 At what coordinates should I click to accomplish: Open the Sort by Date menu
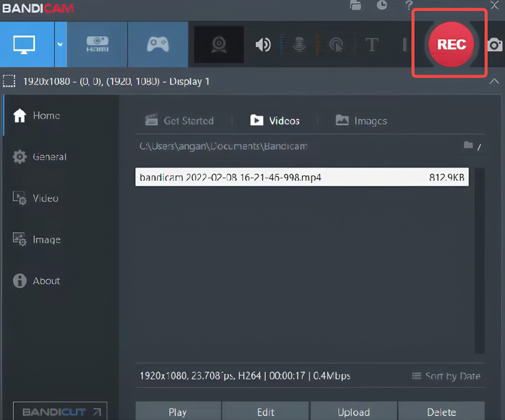(x=447, y=376)
